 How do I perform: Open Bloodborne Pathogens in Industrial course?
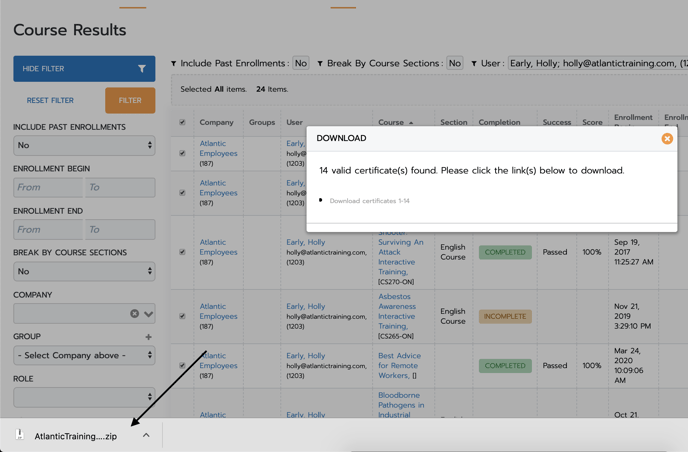(x=401, y=405)
